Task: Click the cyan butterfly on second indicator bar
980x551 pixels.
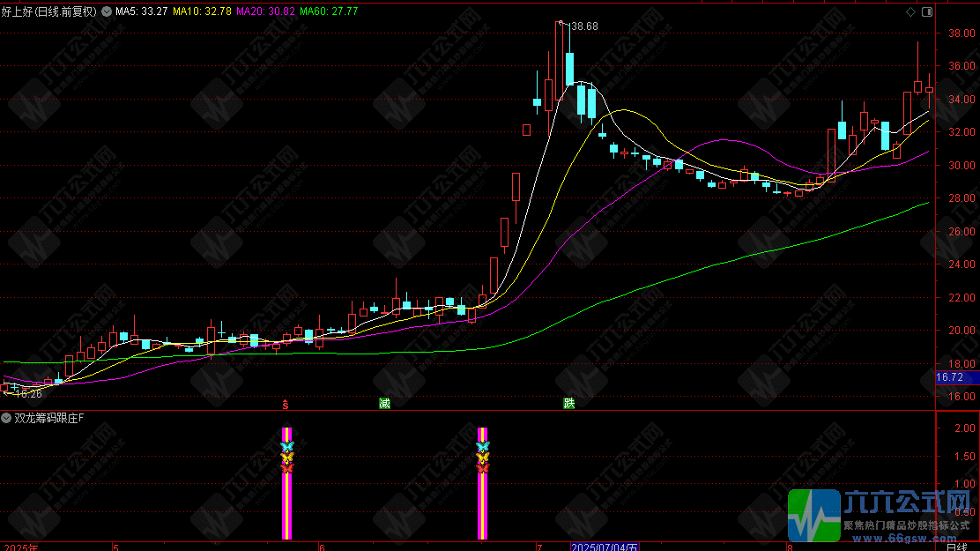Action: click(x=482, y=446)
